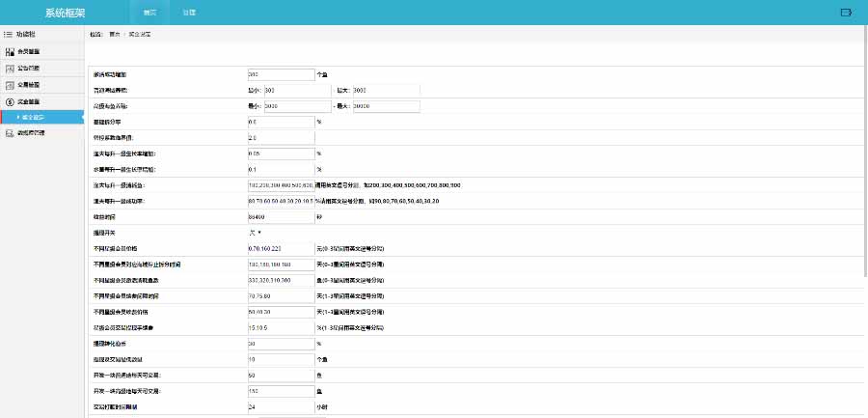The width and height of the screenshot is (868, 418).
Task: Switch to the 首页 tab in header
Action: click(149, 13)
